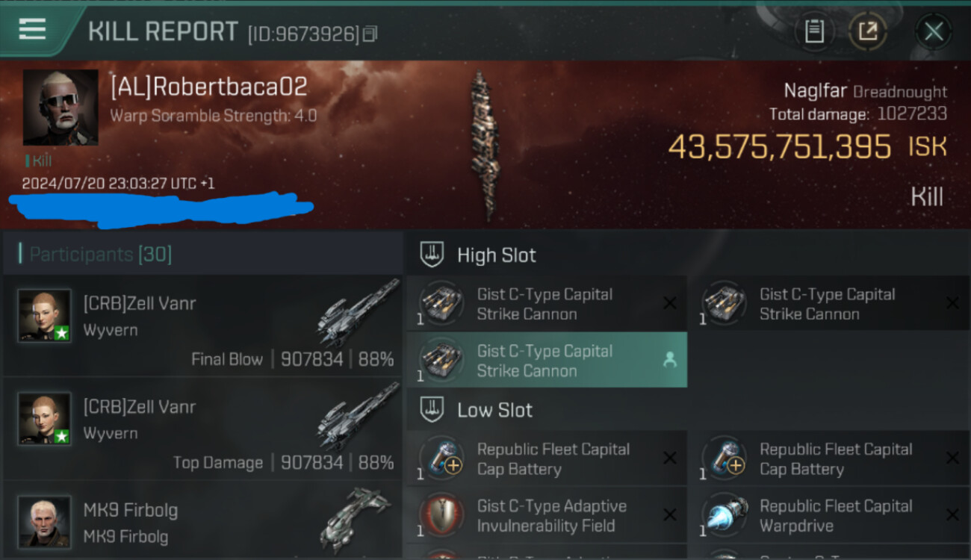Click the first Gist C-Type Strike Cannon icon
971x560 pixels.
[x=441, y=304]
